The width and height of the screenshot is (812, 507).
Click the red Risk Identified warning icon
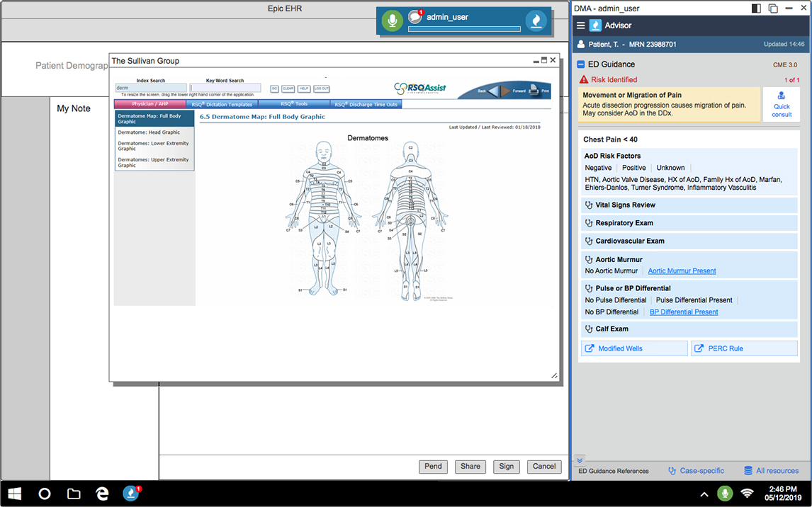pyautogui.click(x=584, y=80)
